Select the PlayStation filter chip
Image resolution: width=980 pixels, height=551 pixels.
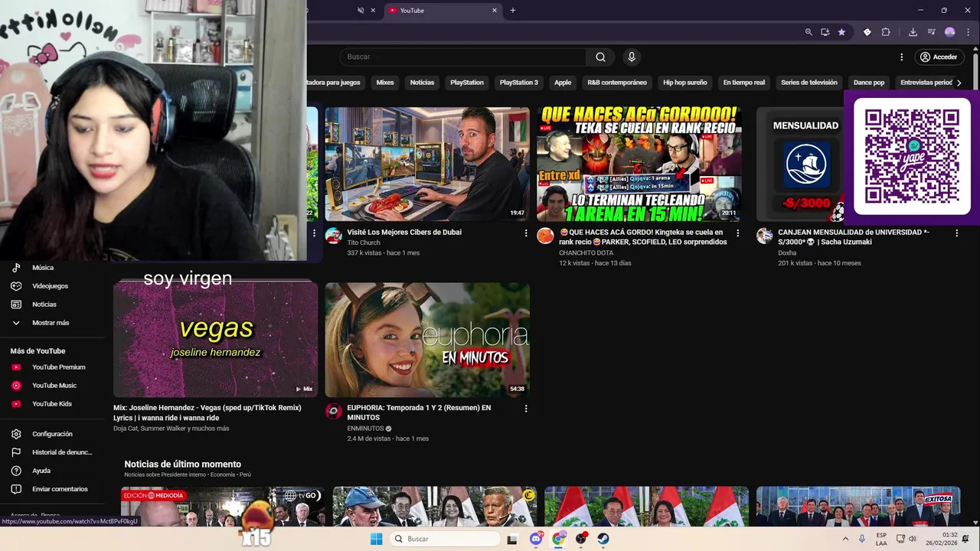click(467, 83)
